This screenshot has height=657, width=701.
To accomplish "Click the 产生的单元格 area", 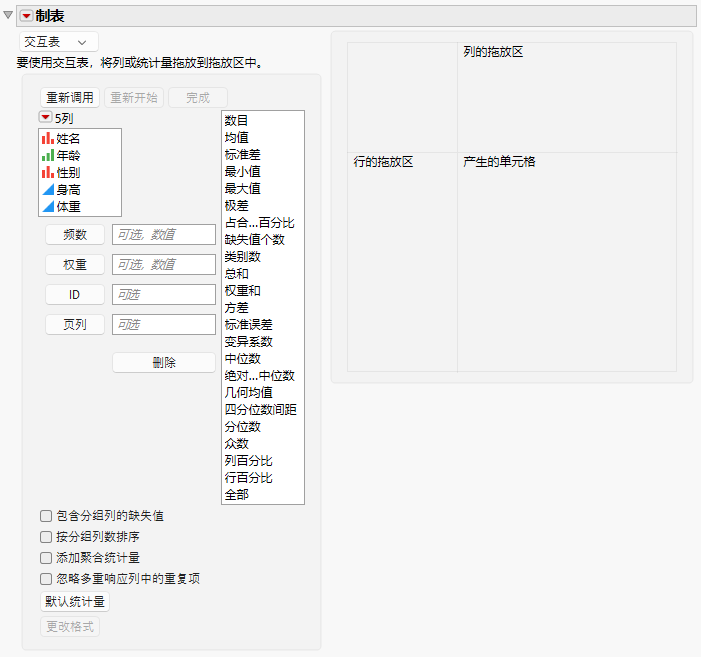I will 566,262.
